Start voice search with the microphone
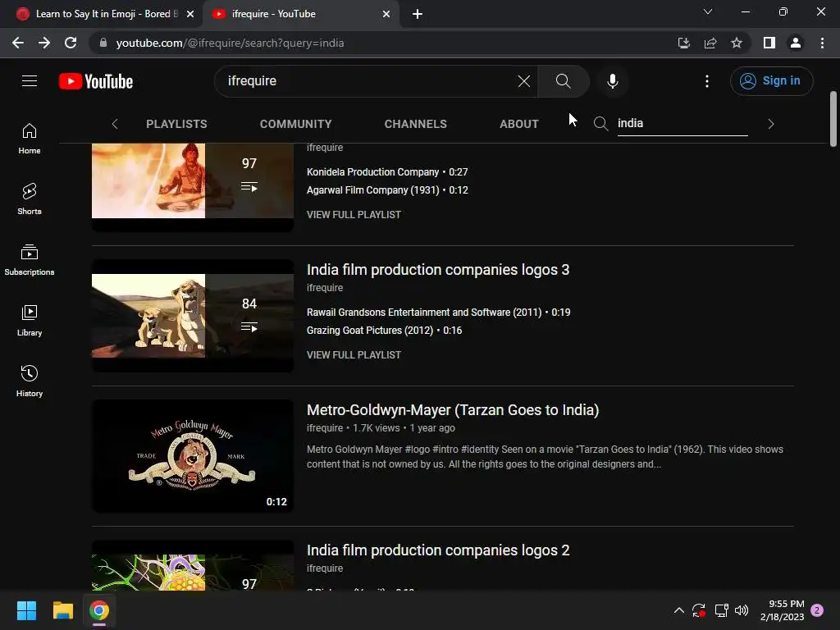This screenshot has width=840, height=630. tap(612, 81)
